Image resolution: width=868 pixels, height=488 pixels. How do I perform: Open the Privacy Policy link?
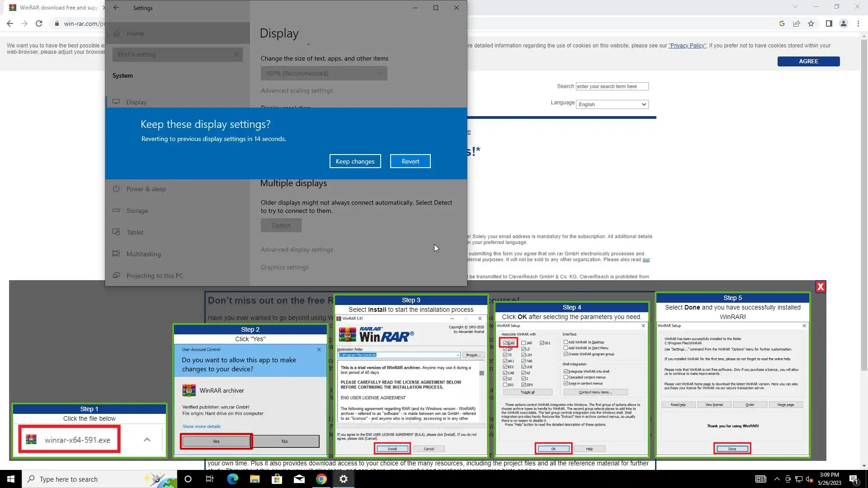[687, 46]
